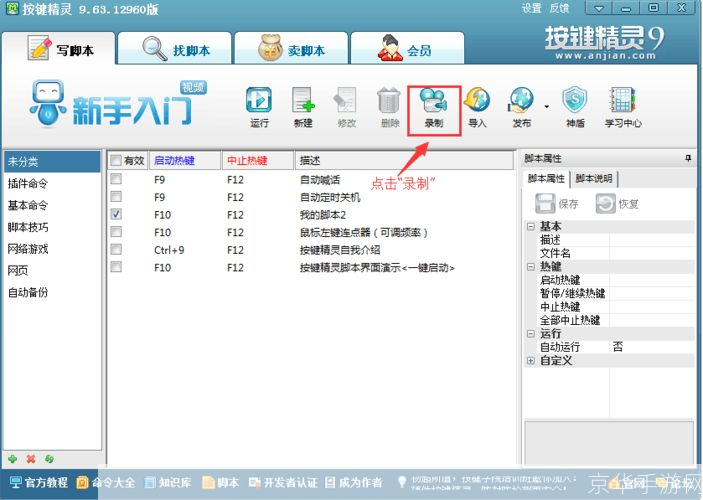Open 命令大全 in the bottom bar
The image size is (703, 500).
(106, 483)
